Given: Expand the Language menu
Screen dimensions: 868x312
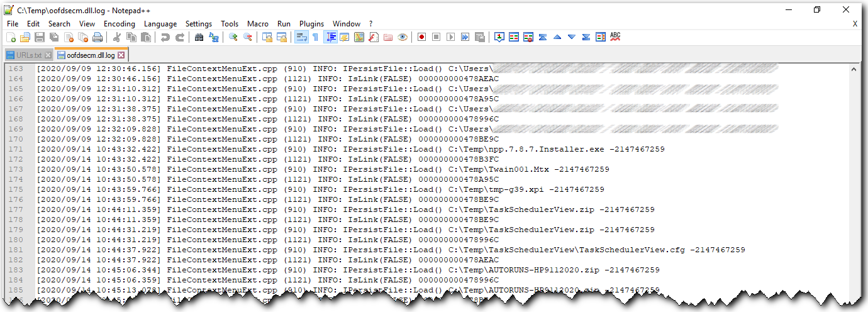Looking at the screenshot, I should 160,23.
